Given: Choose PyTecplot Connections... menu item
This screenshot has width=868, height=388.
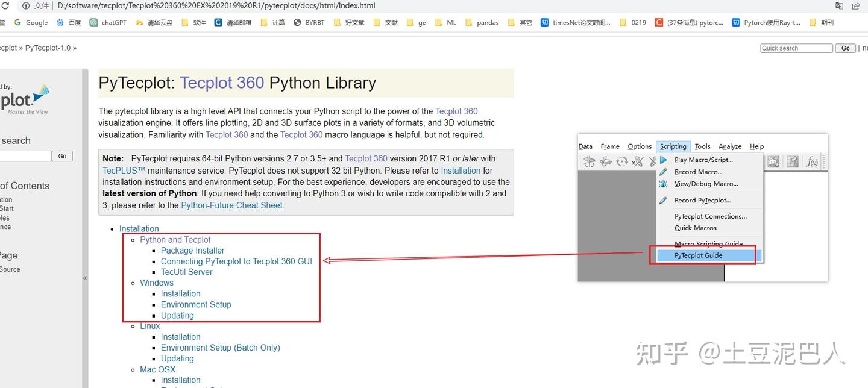Looking at the screenshot, I should 710,216.
